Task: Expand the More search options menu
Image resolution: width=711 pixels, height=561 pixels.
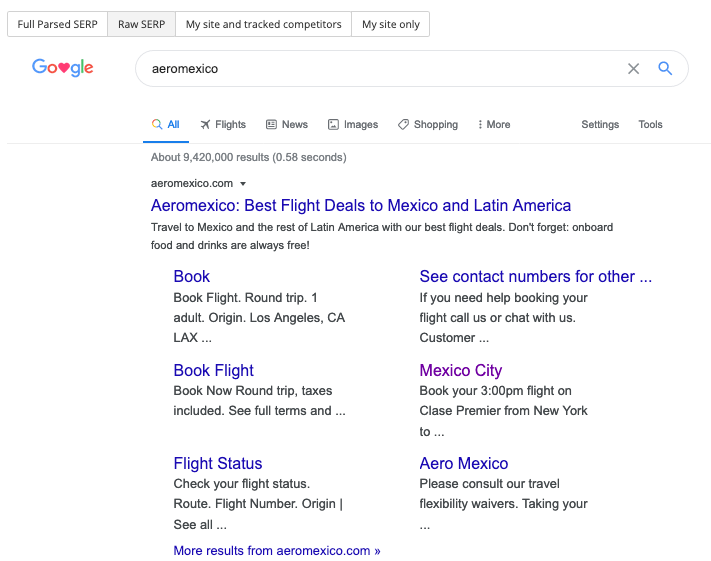Action: point(493,125)
